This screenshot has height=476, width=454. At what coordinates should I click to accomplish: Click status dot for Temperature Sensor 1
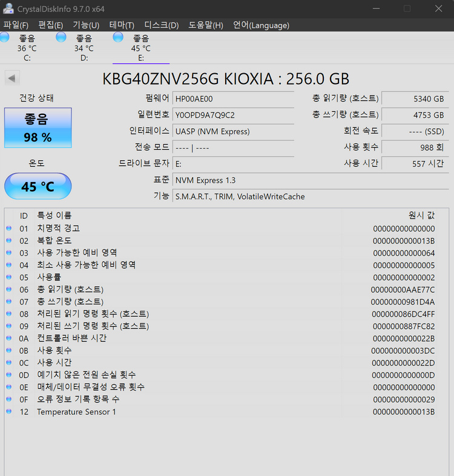(9, 411)
